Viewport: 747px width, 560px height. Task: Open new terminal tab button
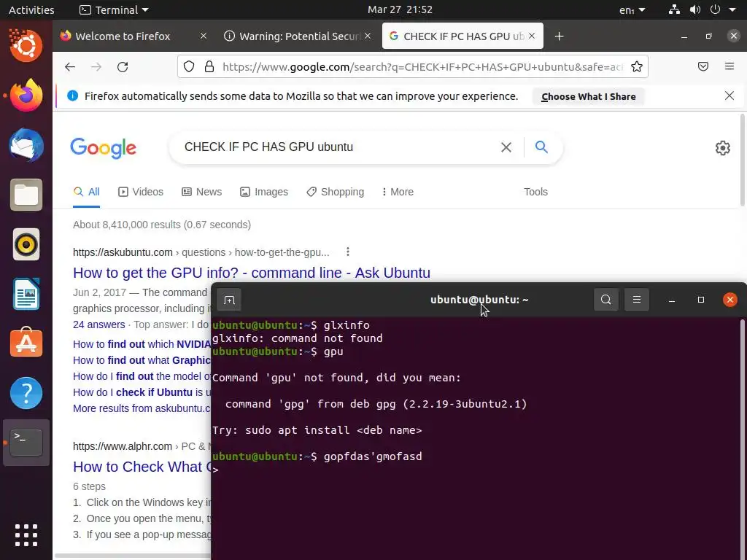click(x=229, y=300)
